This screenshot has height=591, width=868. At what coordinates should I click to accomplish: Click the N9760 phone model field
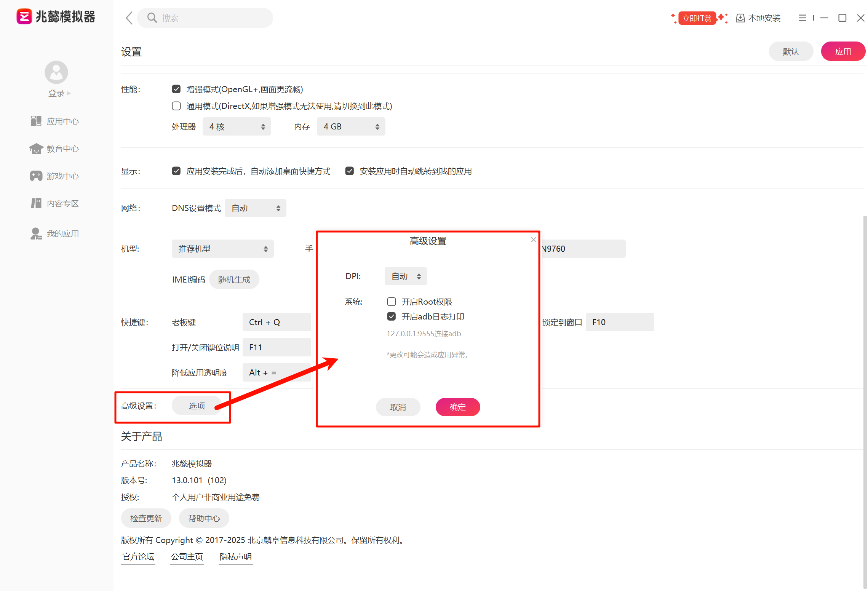point(583,249)
